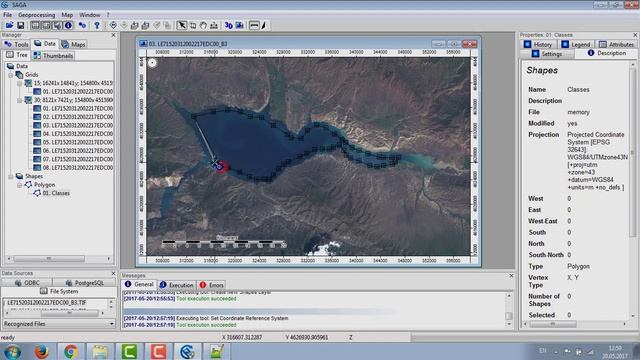Open the 3D view icon
The width and height of the screenshot is (640, 360).
(229, 25)
